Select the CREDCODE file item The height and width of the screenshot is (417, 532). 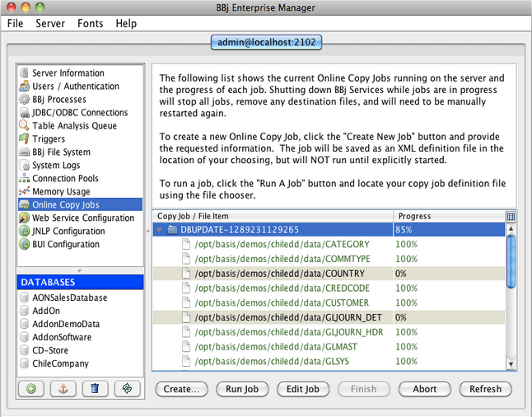[x=329, y=288]
